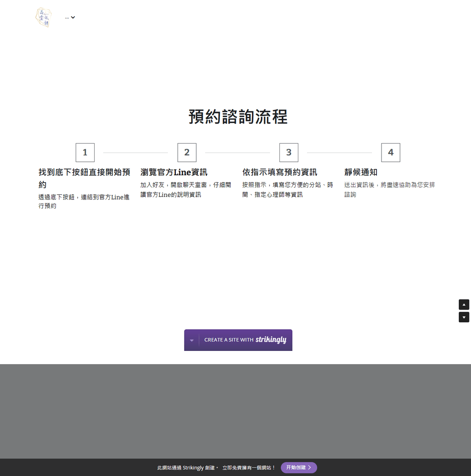Jump to previous section with up arrow

tap(464, 305)
